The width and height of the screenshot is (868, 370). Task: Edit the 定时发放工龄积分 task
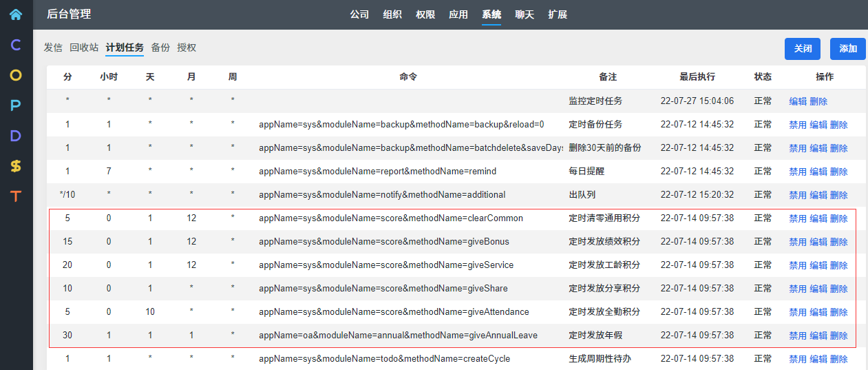[x=818, y=265]
